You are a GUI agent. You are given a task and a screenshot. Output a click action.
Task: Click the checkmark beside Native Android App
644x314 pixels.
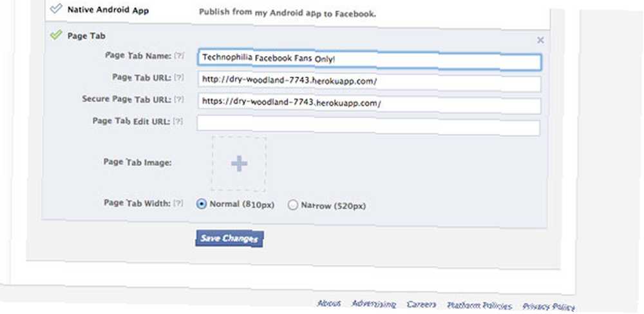[x=55, y=8]
